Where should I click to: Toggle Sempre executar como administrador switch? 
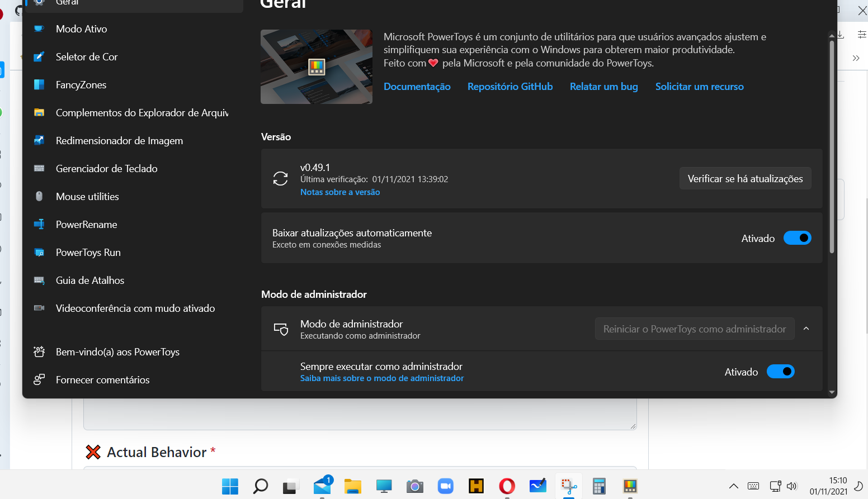pyautogui.click(x=781, y=372)
